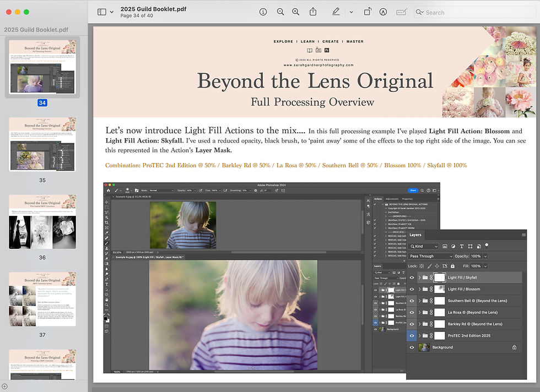This screenshot has width=540, height=392.
Task: Toggle visibility of Southern Bell layer group
Action: pos(412,301)
